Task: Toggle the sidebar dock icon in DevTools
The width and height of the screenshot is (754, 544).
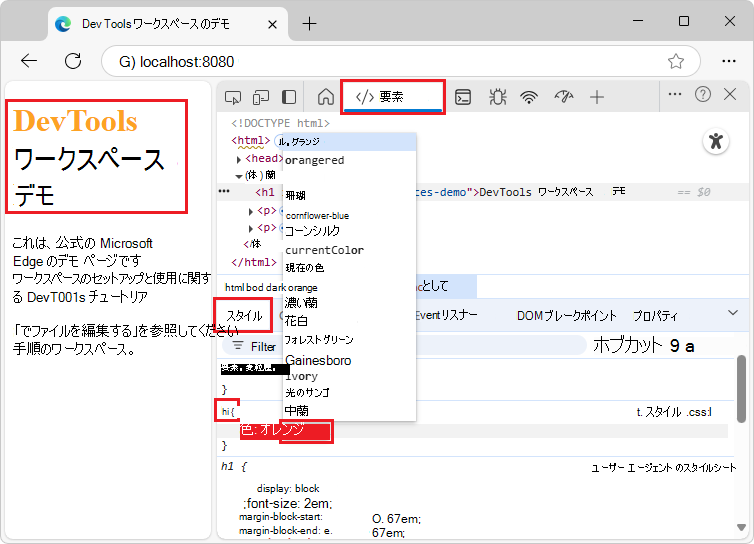Action: click(x=289, y=97)
